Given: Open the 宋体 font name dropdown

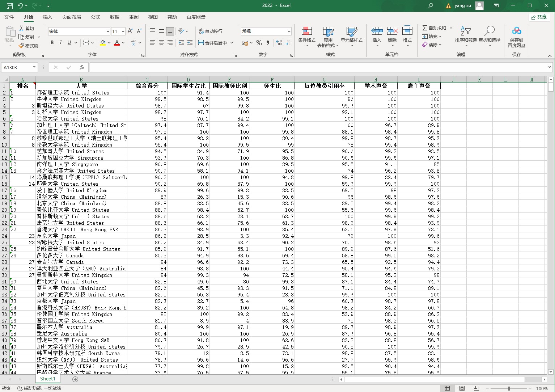Looking at the screenshot, I should [x=107, y=31].
